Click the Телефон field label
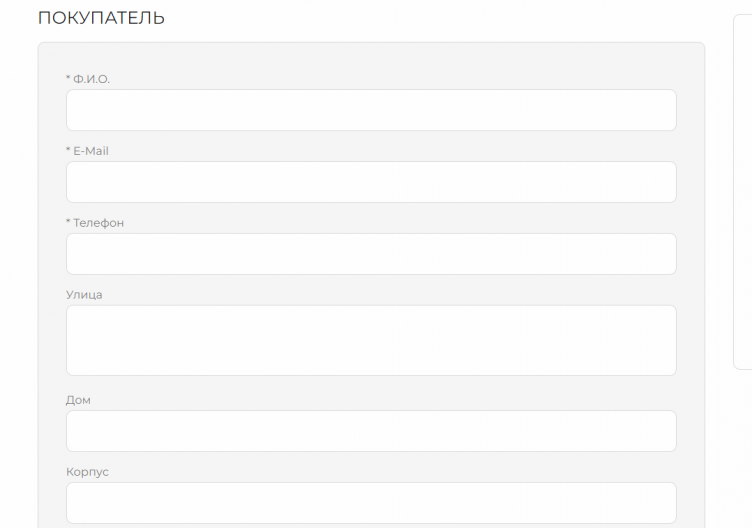Image resolution: width=752 pixels, height=528 pixels. click(98, 223)
